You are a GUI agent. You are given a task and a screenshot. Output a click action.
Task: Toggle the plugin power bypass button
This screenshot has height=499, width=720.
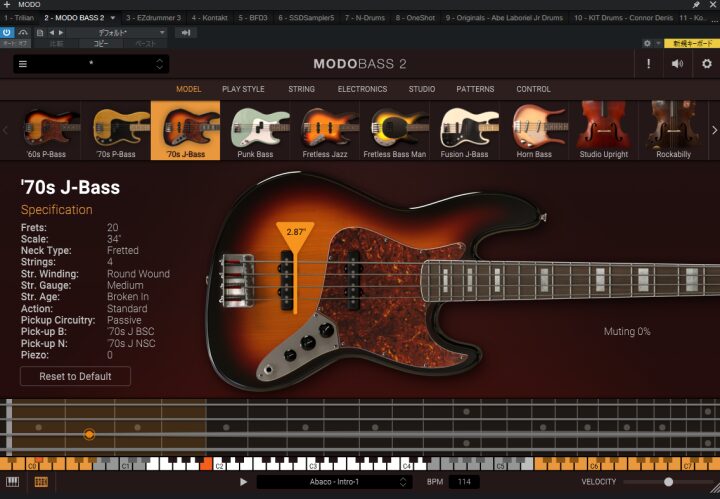[x=6, y=33]
